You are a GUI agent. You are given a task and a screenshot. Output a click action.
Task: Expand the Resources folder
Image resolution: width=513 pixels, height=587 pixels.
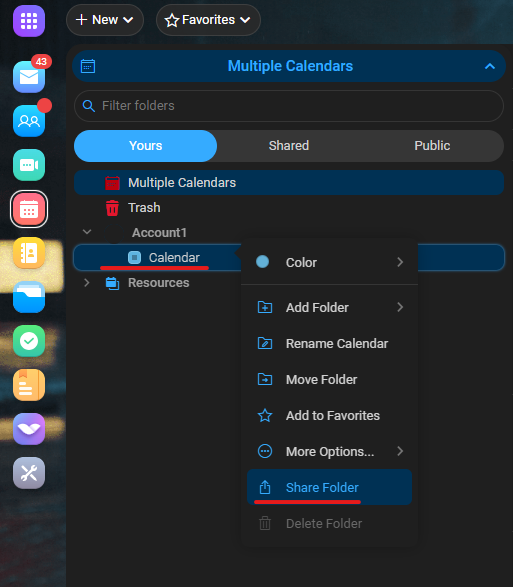click(x=87, y=283)
